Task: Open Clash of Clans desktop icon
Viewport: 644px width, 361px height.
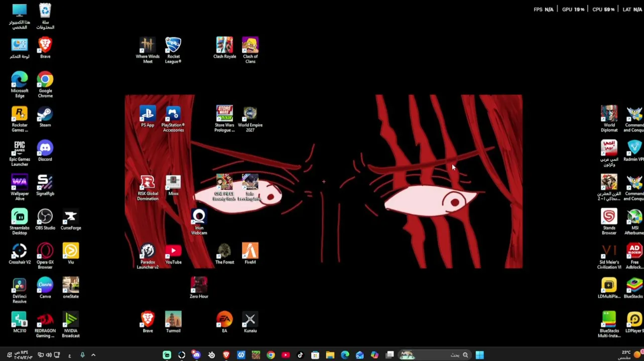Action: [250, 50]
